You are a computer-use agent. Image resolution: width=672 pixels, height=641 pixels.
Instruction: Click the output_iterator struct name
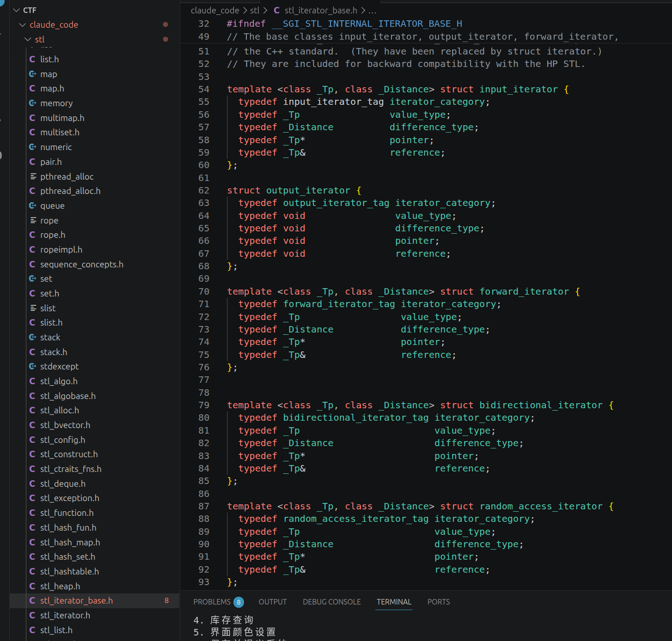click(x=308, y=190)
